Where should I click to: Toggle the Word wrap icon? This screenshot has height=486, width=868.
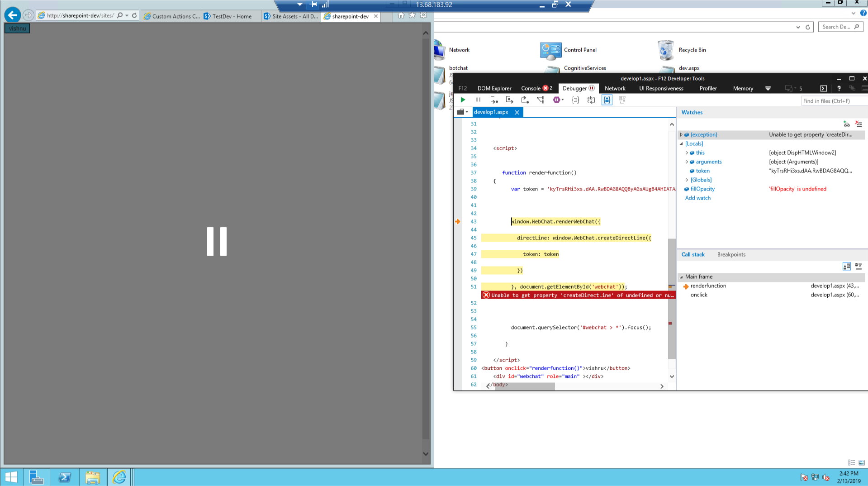click(x=591, y=100)
